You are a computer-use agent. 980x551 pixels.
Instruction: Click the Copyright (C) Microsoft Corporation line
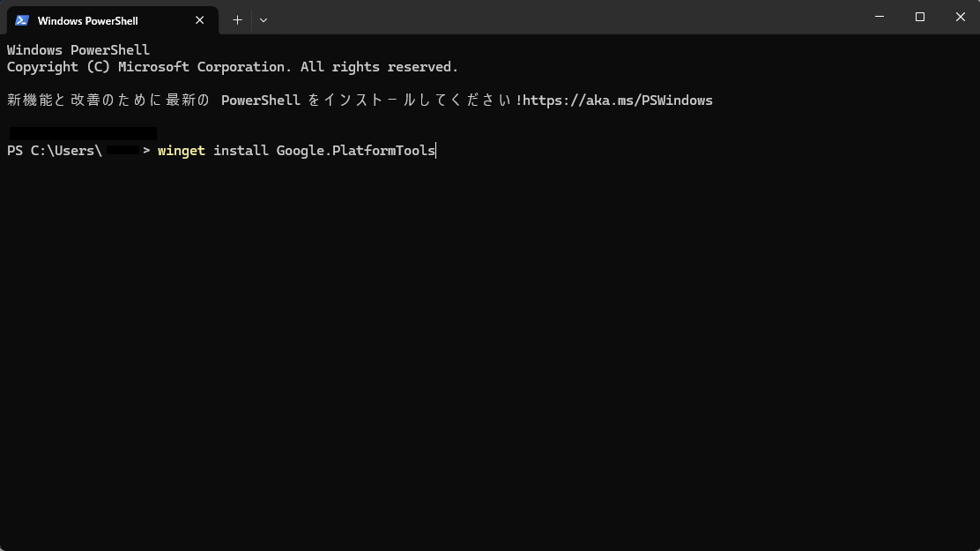(x=233, y=67)
